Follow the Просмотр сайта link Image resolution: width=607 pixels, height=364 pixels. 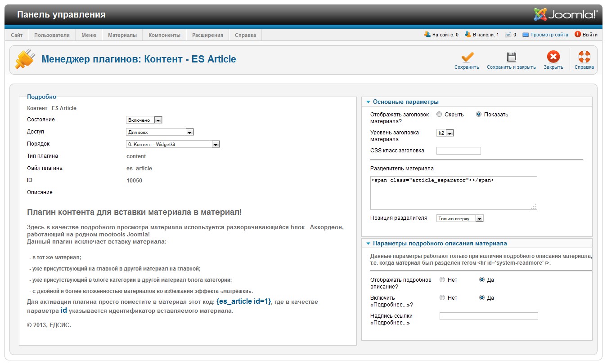tap(549, 35)
